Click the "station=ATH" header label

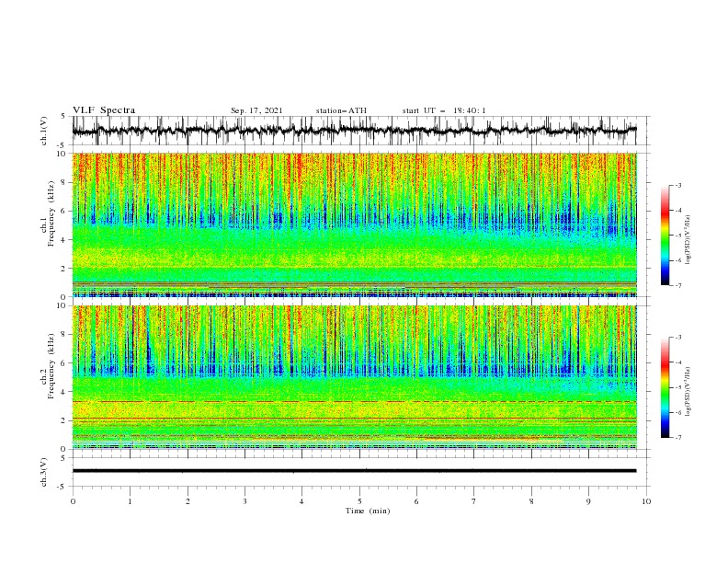point(341,110)
